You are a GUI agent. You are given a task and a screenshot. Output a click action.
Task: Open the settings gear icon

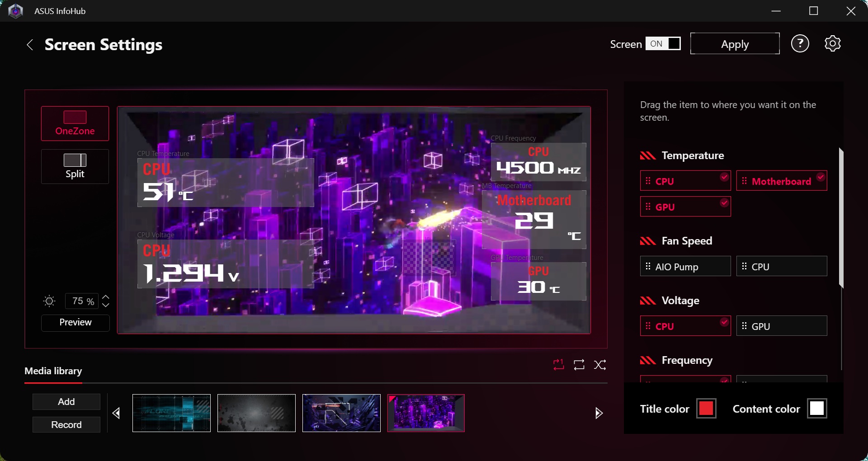point(832,44)
